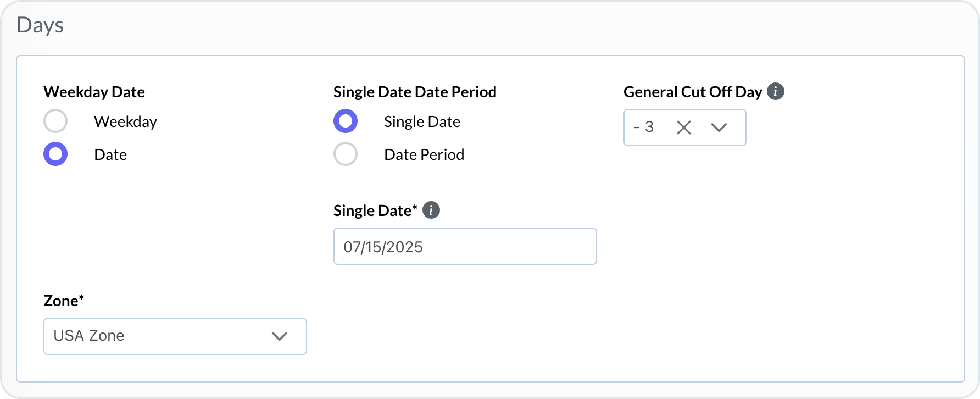
Task: Select the Date radio button
Action: coord(55,154)
